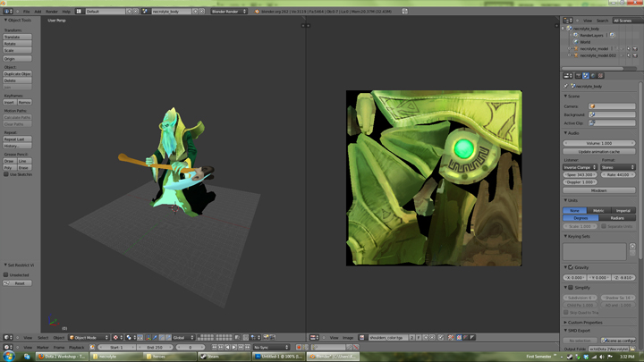Click the screen layout browse icon
Screen dimensions: 644x362
coord(80,12)
